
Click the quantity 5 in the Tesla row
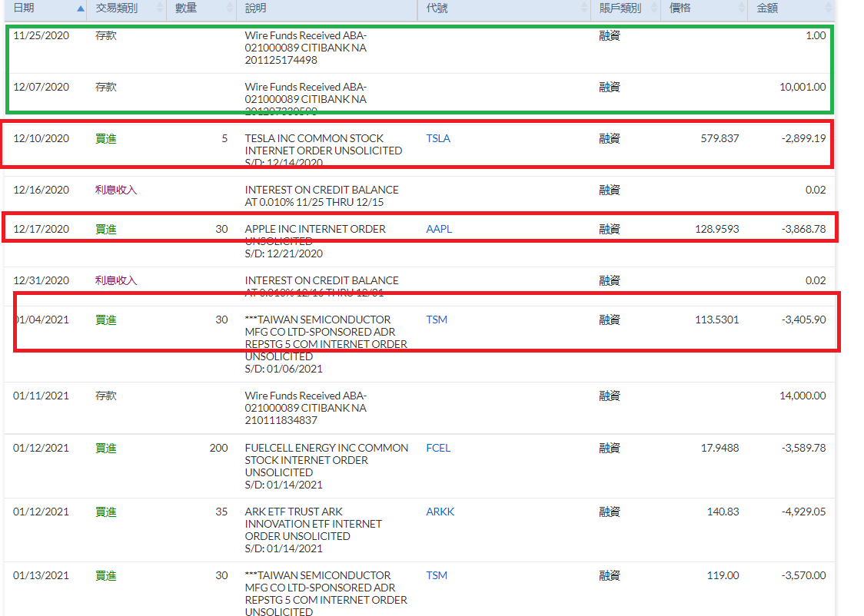pos(224,139)
